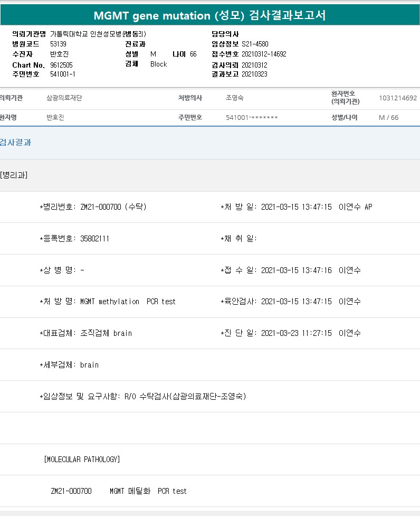Click the 등록번호 value 35802111
Viewport: 420px width, 516px height.
click(x=94, y=239)
